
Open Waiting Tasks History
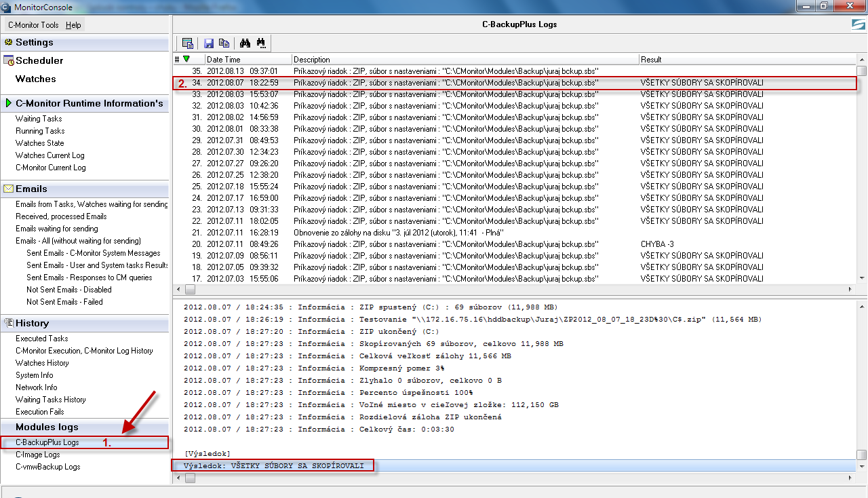pos(50,400)
